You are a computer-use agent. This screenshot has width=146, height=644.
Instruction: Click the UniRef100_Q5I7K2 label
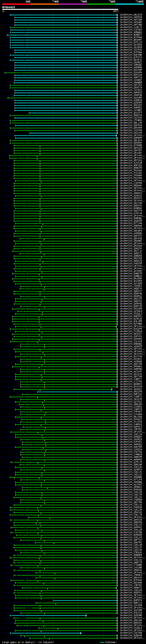tap(131, 85)
